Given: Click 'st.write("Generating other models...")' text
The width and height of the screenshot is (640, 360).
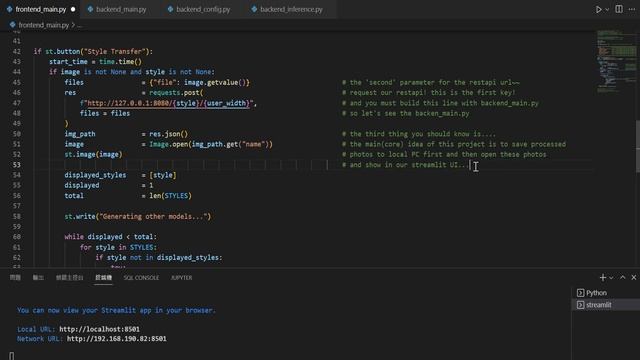Looking at the screenshot, I should coord(138,216).
